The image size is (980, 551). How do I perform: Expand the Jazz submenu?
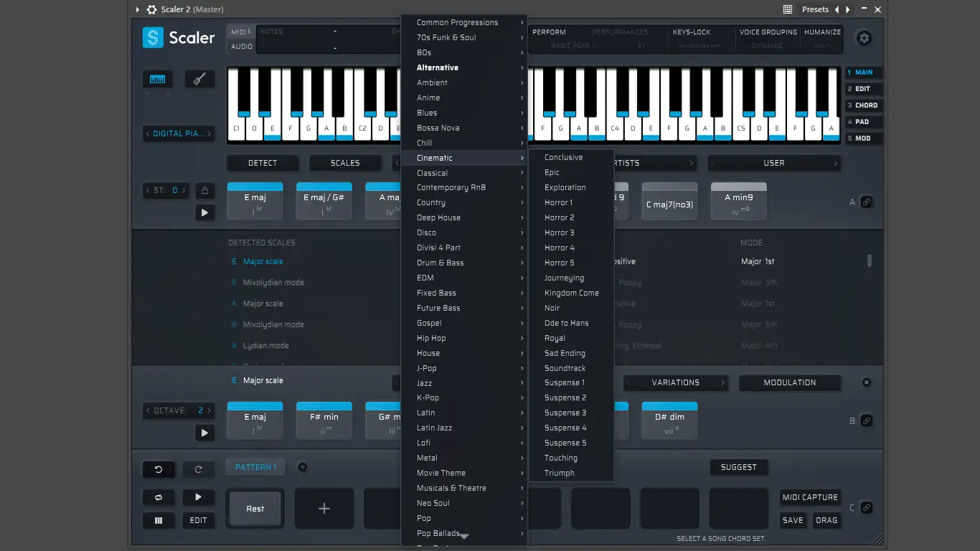click(x=464, y=383)
